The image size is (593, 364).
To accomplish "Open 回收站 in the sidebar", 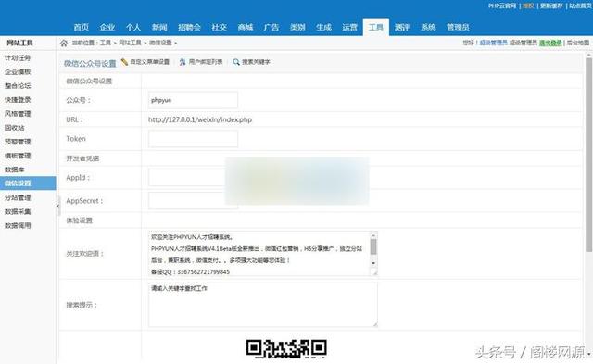I will 15,128.
